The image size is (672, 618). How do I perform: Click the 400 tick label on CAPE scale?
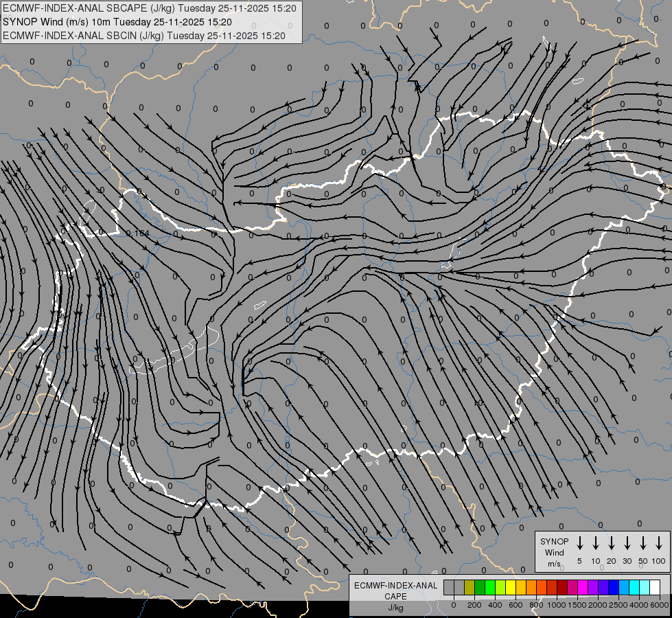click(495, 605)
